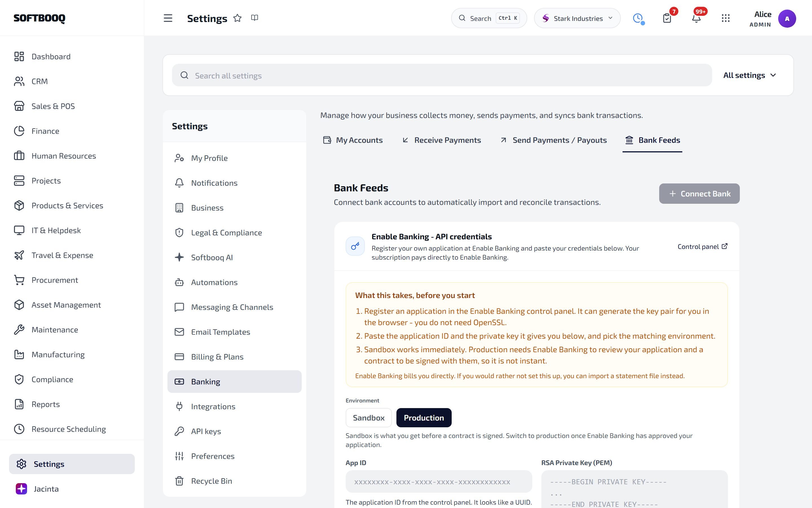Open Finance module

tap(72, 131)
